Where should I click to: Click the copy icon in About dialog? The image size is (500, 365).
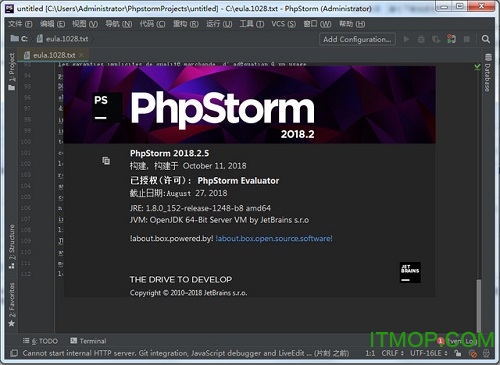106,161
